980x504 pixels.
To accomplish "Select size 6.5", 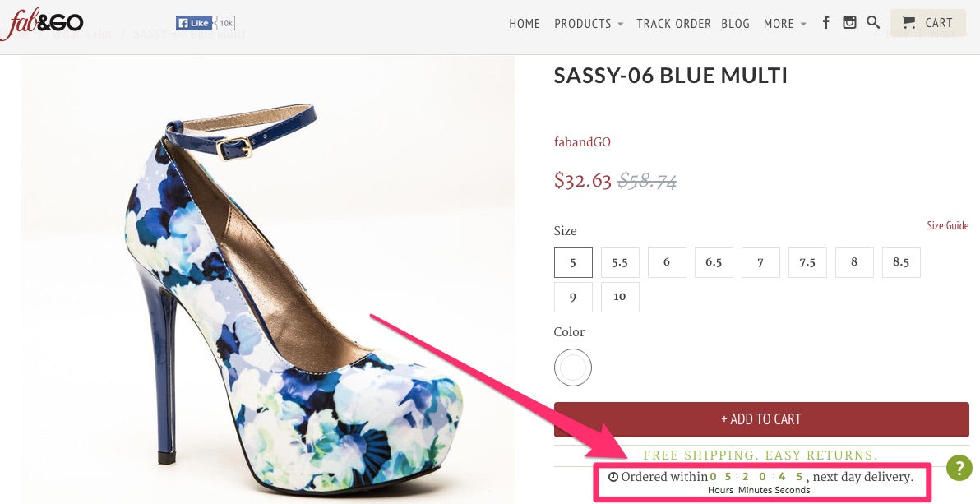I will pos(714,262).
